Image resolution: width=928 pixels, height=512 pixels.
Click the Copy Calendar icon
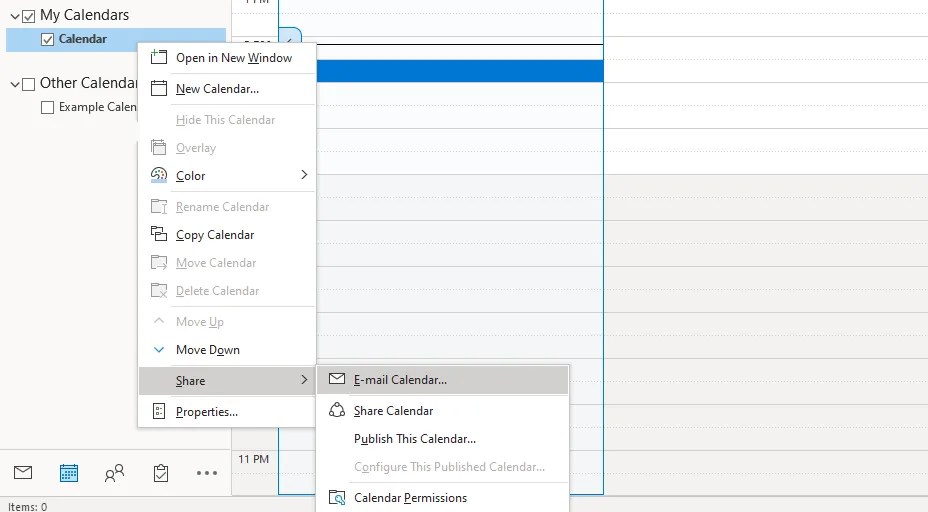coord(159,234)
